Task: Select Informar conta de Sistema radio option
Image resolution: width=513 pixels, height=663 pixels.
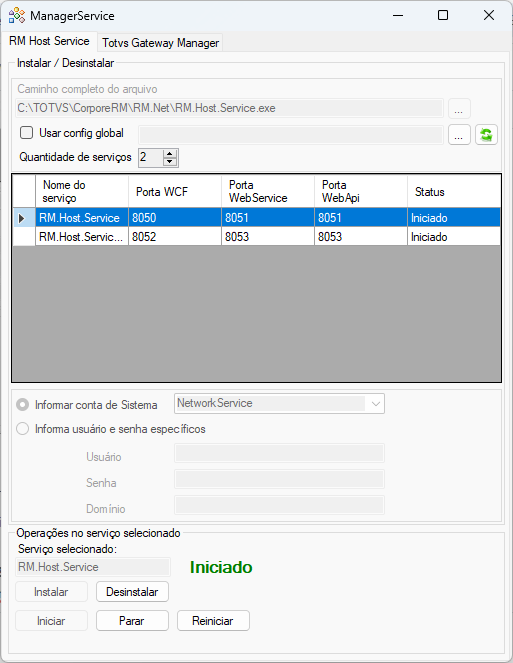Action: coord(22,405)
